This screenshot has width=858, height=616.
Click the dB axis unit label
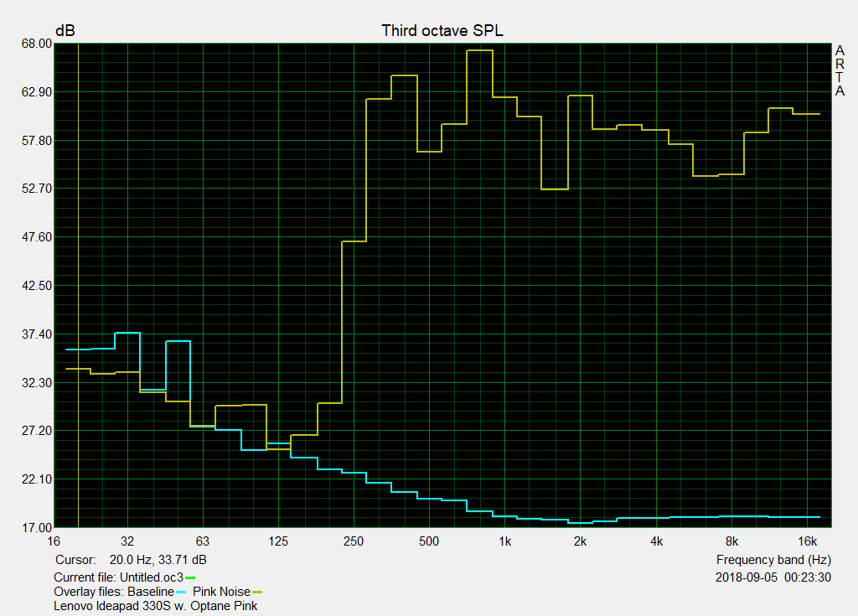click(65, 31)
